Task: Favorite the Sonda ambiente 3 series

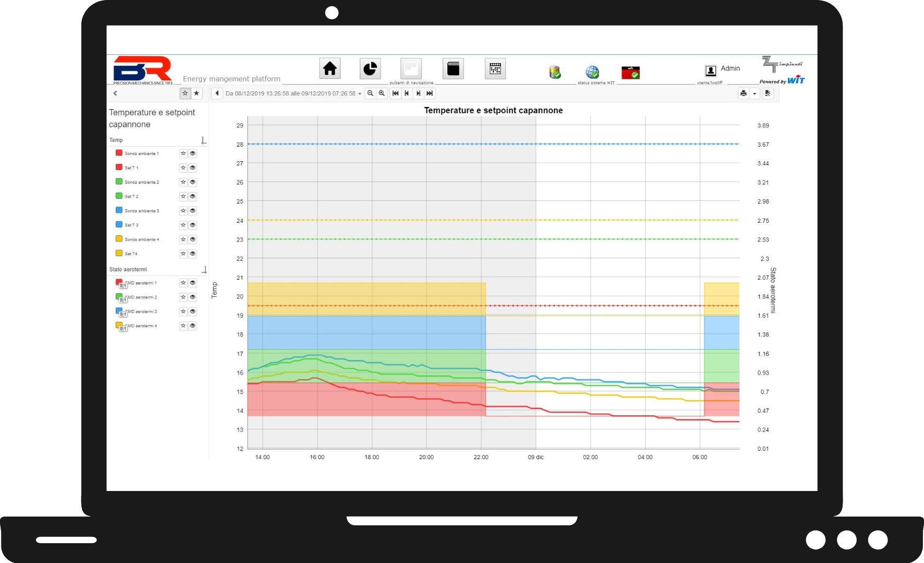Action: [x=183, y=211]
